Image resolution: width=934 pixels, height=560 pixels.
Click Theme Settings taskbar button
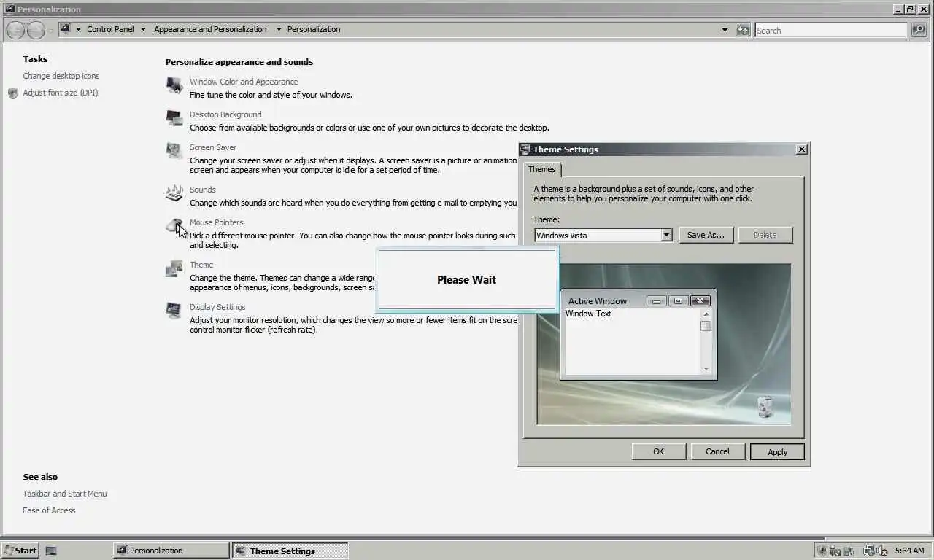[290, 551]
